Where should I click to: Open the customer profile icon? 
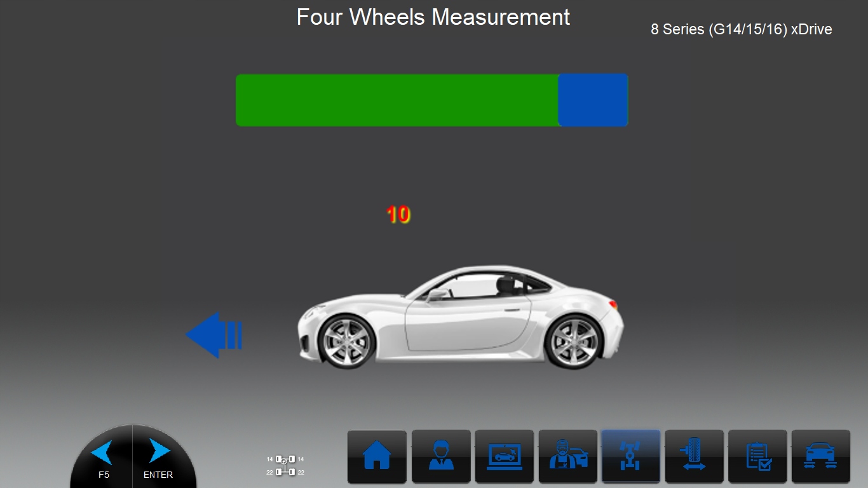coord(441,456)
